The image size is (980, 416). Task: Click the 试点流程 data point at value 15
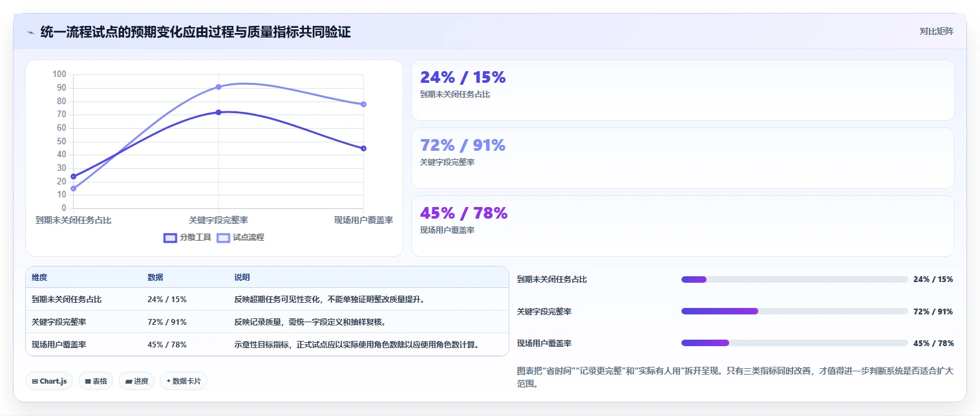73,188
